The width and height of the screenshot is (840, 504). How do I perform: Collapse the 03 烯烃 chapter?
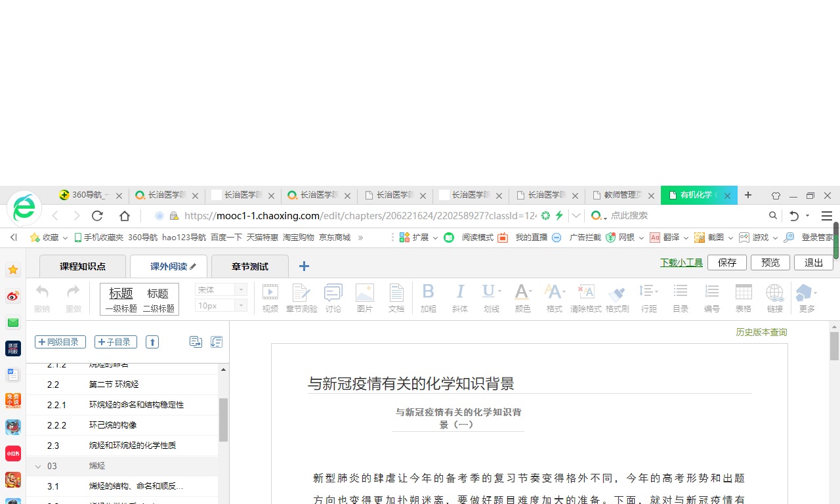point(37,466)
